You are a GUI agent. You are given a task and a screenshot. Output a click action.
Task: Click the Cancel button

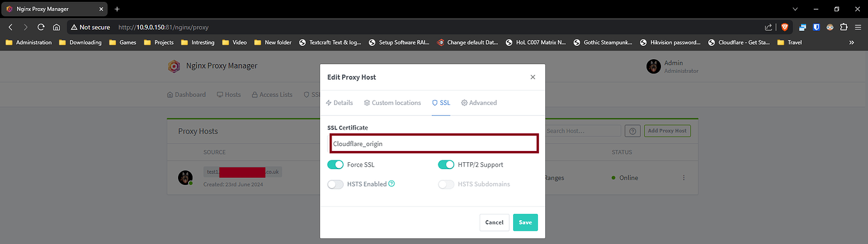494,222
